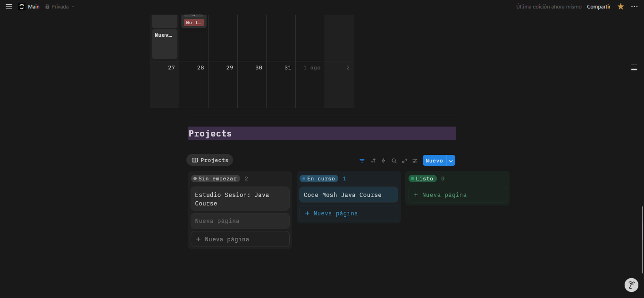Screen dimensions: 644x298
Task: Open the 'Estudio Sesion: Java Course' card
Action: pos(240,199)
